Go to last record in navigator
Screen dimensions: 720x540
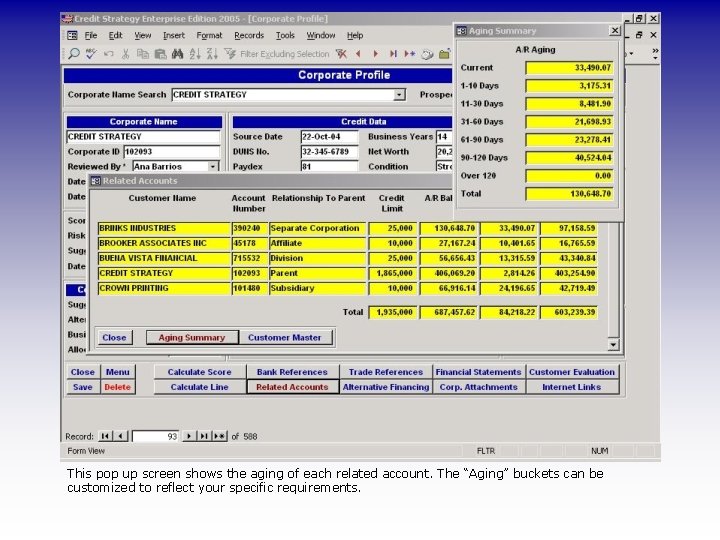coord(204,436)
